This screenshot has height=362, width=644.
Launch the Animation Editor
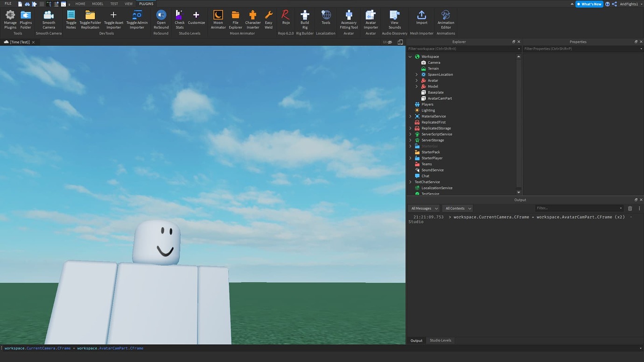pyautogui.click(x=445, y=19)
